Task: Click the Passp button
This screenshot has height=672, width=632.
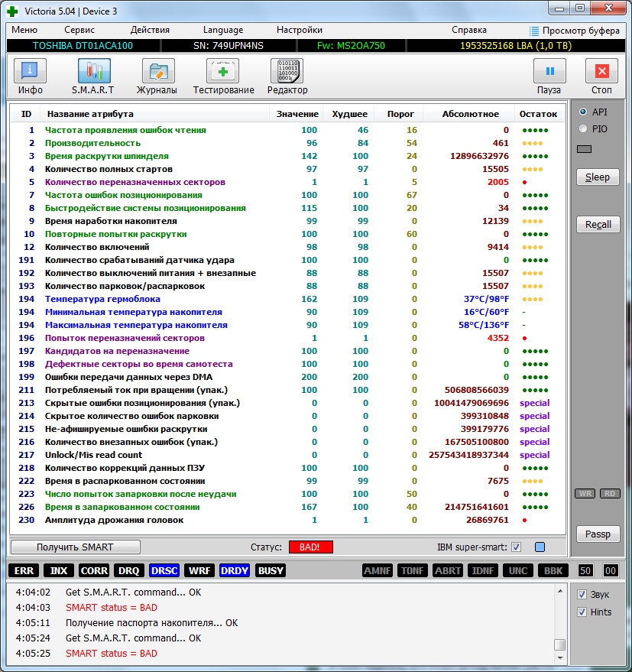Action: [598, 534]
